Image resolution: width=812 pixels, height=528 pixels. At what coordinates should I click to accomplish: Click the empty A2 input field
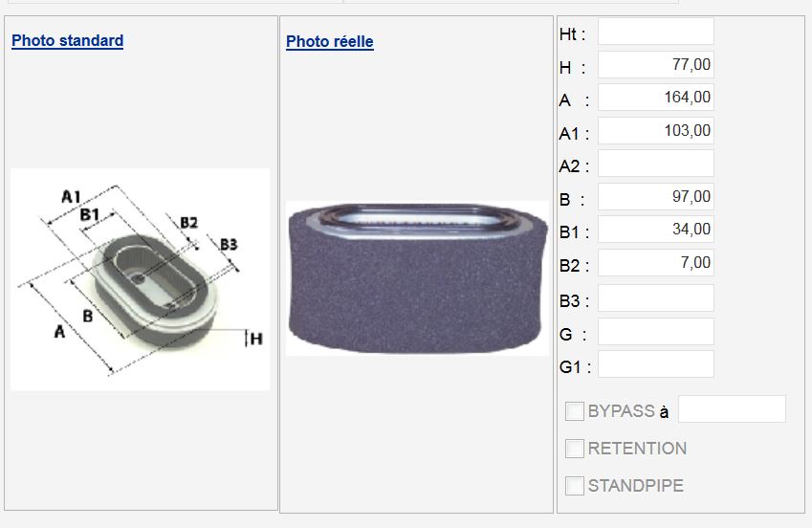[656, 164]
